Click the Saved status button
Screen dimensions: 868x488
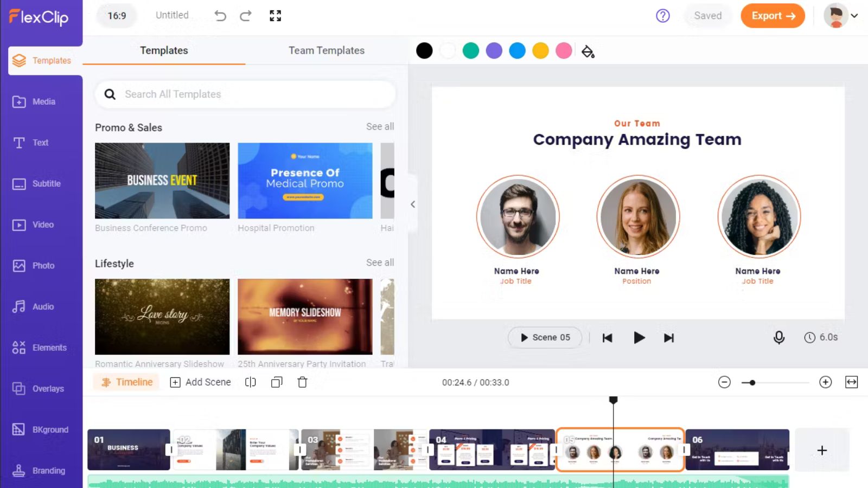708,16
